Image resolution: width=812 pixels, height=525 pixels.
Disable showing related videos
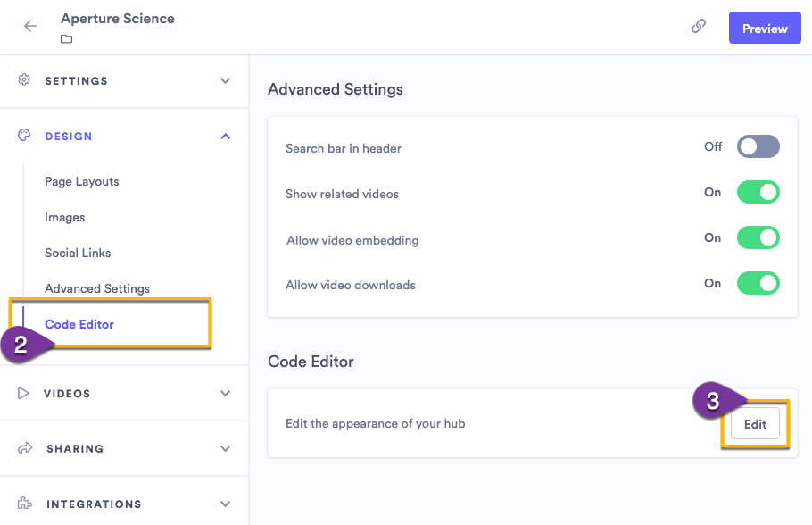pyautogui.click(x=758, y=191)
